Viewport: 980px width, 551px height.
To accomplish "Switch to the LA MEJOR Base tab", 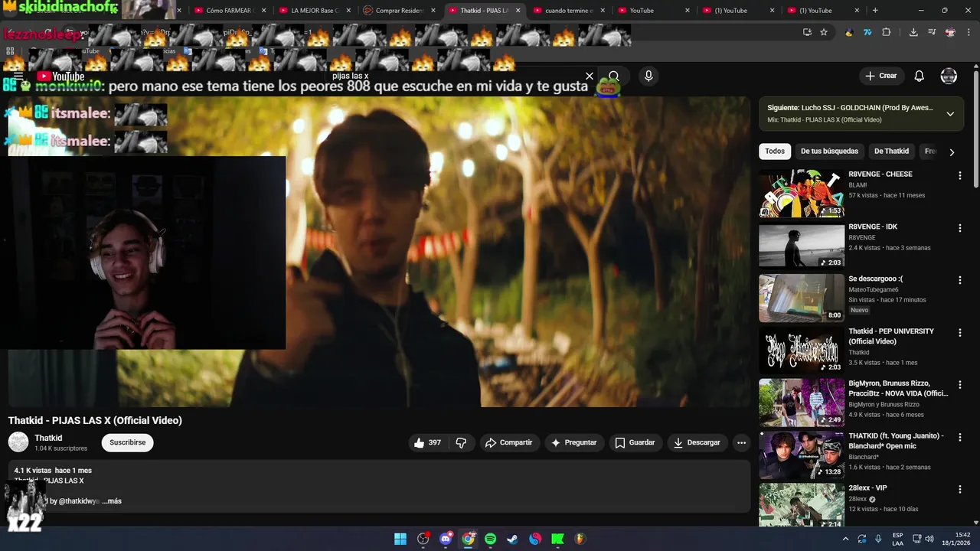I will coord(314,11).
